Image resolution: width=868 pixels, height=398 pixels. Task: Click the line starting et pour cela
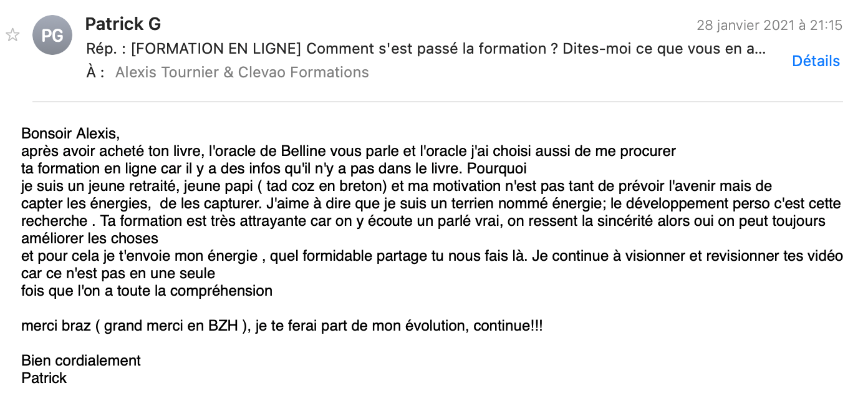[x=432, y=256]
